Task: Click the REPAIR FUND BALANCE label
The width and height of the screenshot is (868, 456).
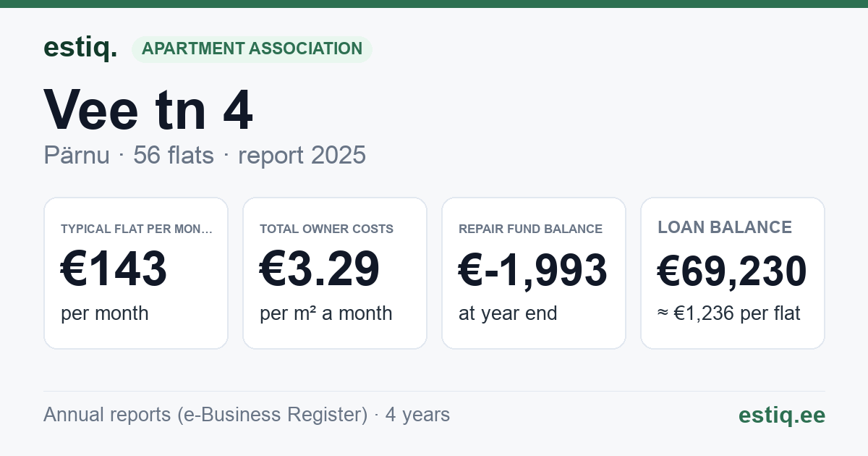Action: [x=531, y=229]
